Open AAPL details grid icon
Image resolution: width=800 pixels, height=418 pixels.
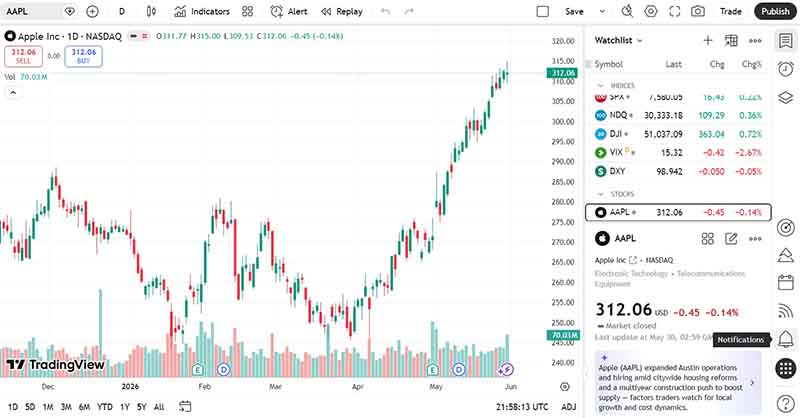pos(708,238)
